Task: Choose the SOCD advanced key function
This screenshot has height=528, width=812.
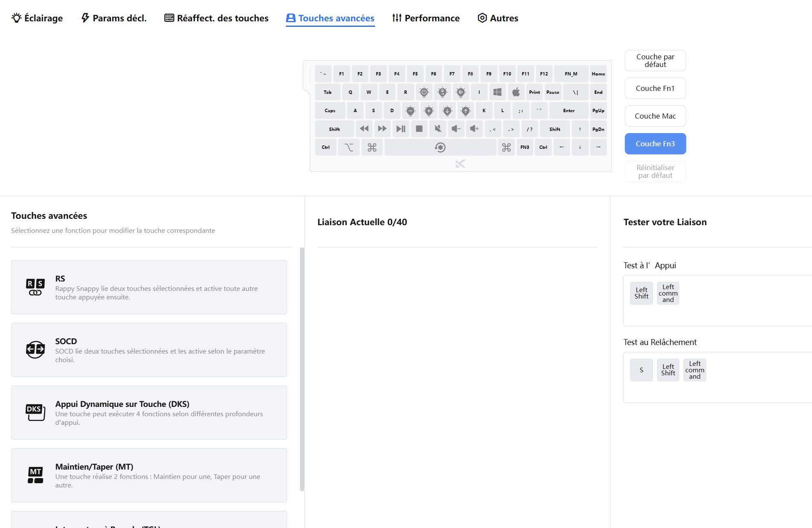Action: point(149,350)
